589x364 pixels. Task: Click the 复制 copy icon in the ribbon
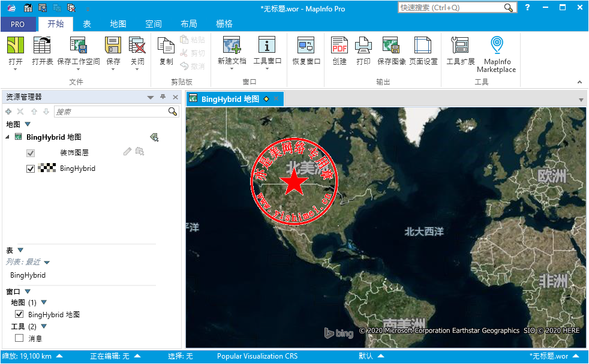tap(166, 46)
